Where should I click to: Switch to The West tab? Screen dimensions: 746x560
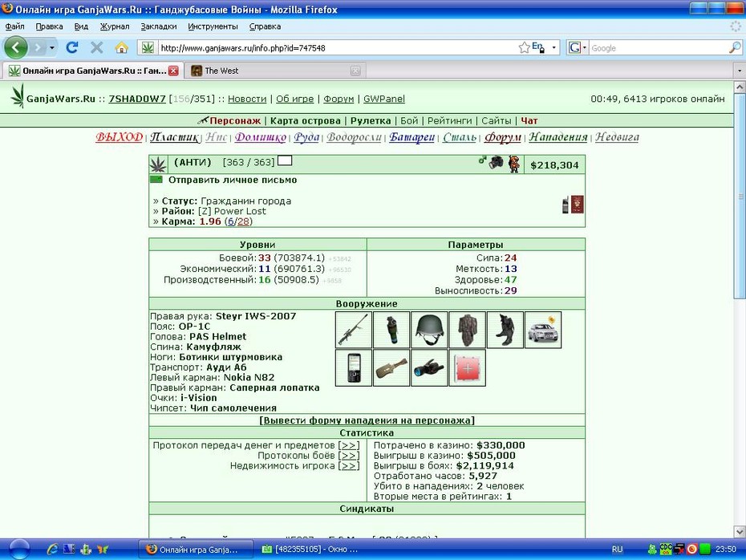click(275, 71)
